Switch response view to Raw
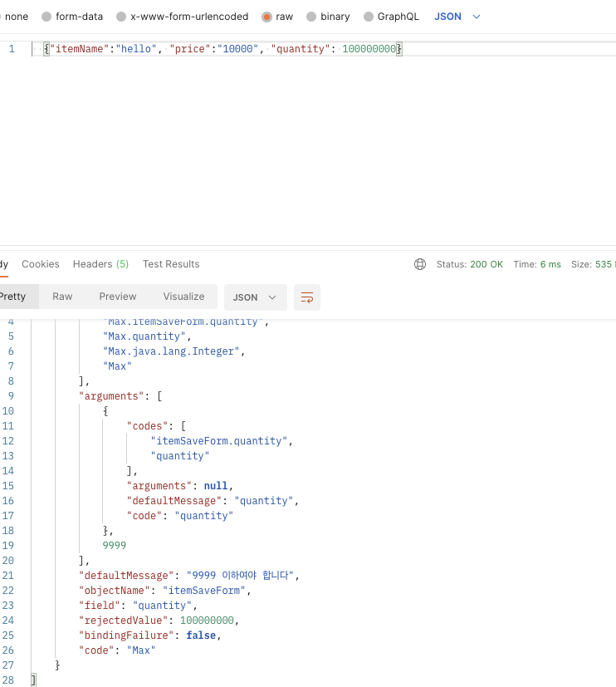This screenshot has width=616, height=687. [x=62, y=297]
